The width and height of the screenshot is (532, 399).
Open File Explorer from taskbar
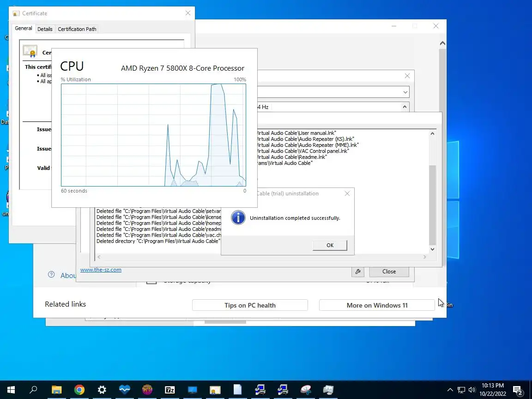[x=56, y=389]
